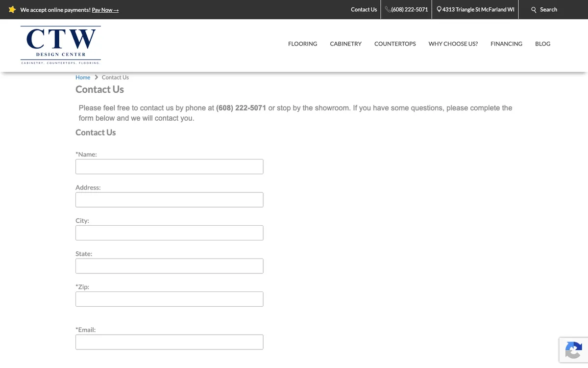Click the bold (608) 222-5071 paragraph number
The image size is (588, 368).
pos(241,108)
